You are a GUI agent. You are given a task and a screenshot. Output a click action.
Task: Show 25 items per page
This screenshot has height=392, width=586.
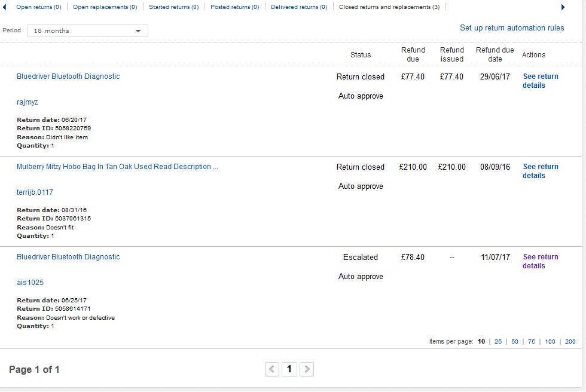click(x=498, y=342)
